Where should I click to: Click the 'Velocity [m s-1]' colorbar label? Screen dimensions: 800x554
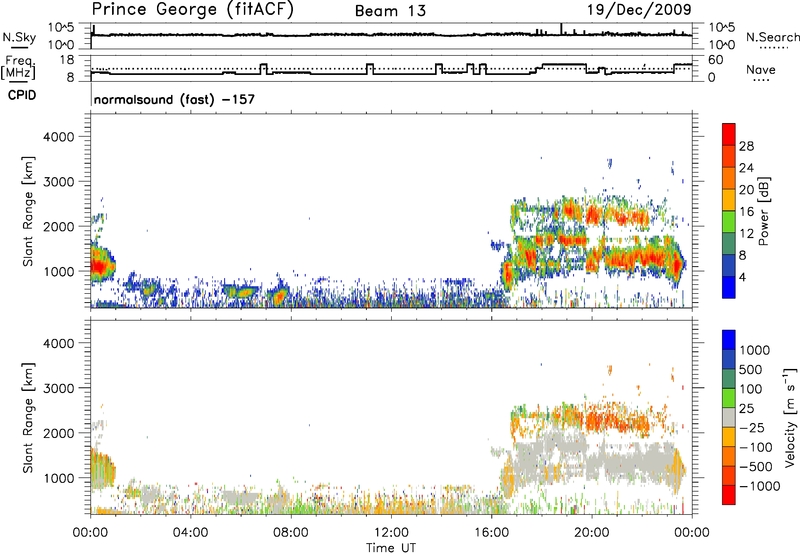click(x=790, y=417)
